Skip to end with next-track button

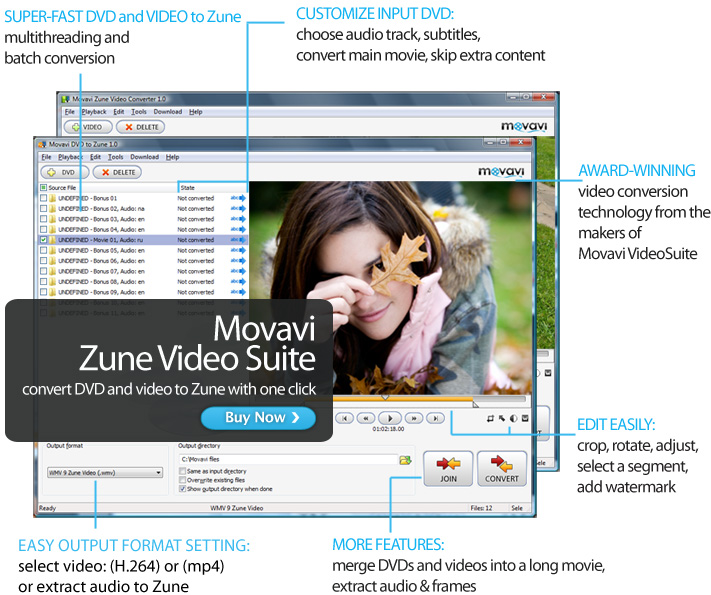point(435,418)
